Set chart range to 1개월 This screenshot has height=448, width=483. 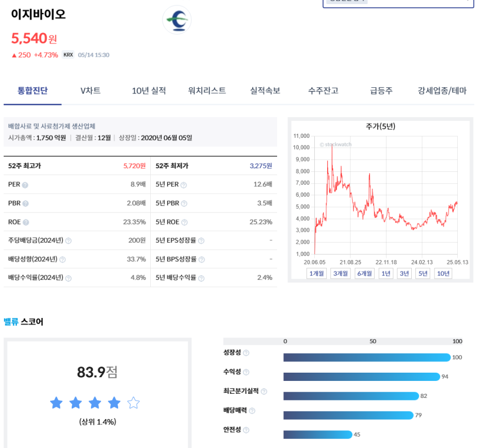316,274
